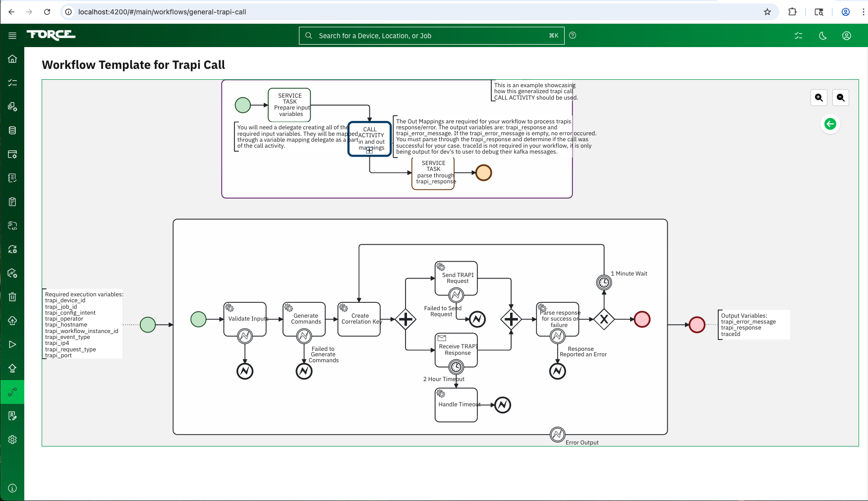Open the info icon at the sidebar bottom
The width and height of the screenshot is (868, 501).
(12, 488)
